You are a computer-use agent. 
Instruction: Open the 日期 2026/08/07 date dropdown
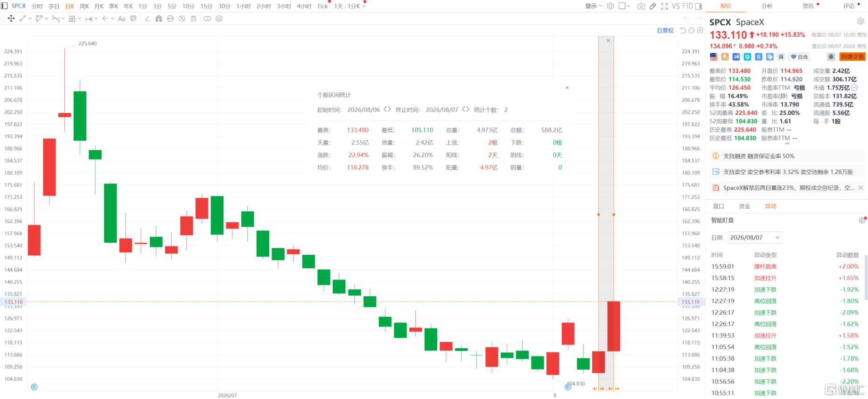755,238
